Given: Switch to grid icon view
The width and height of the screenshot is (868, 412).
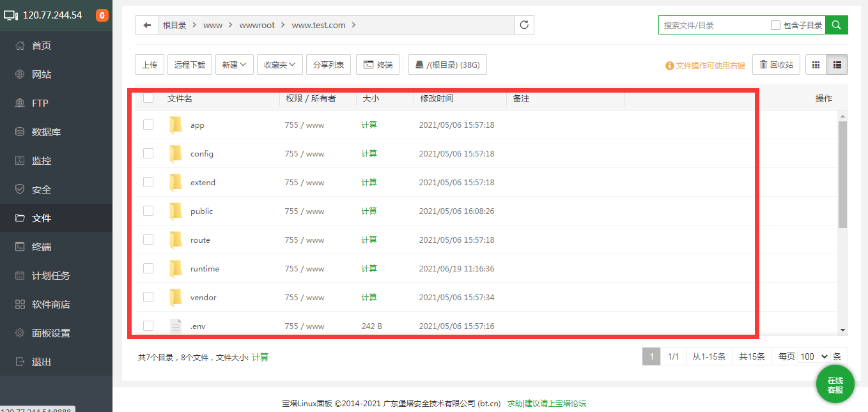Looking at the screenshot, I should (x=816, y=65).
